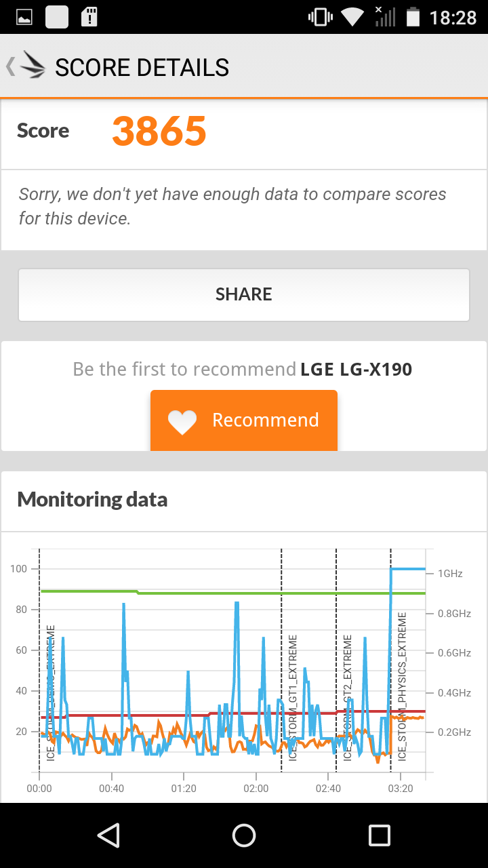The height and width of the screenshot is (868, 488).
Task: Tap Android recent apps square
Action: point(380,835)
